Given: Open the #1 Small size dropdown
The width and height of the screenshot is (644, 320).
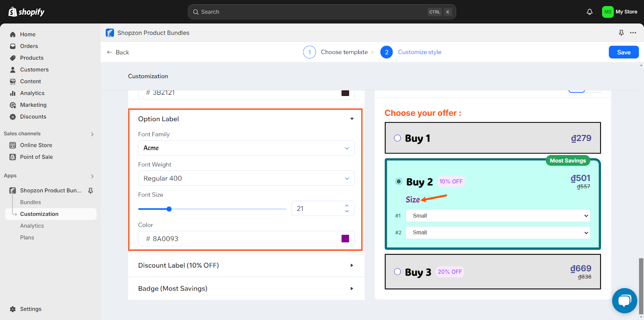Looking at the screenshot, I should tap(498, 216).
